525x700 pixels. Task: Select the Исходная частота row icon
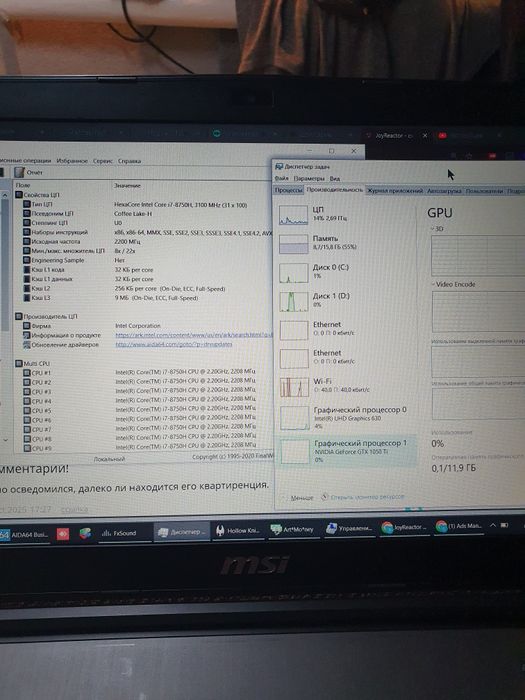click(27, 242)
